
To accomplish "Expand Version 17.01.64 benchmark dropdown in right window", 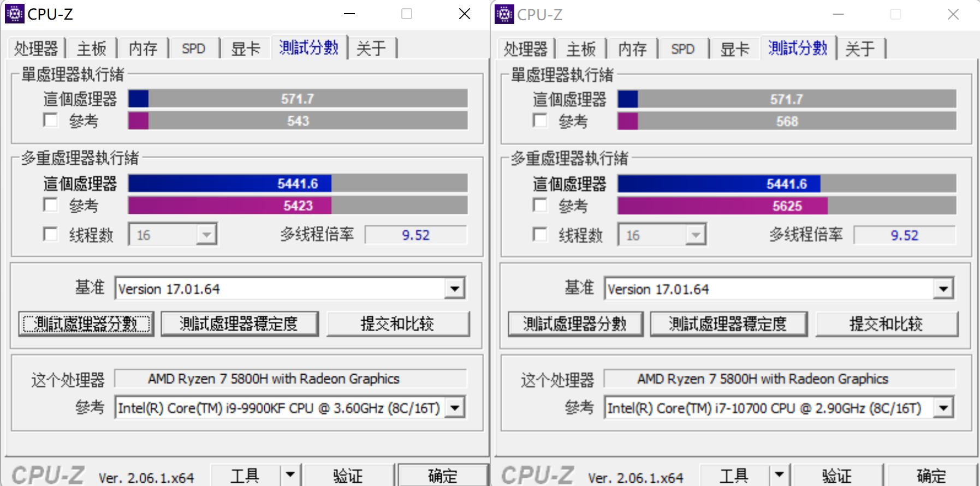I will pyautogui.click(x=943, y=289).
